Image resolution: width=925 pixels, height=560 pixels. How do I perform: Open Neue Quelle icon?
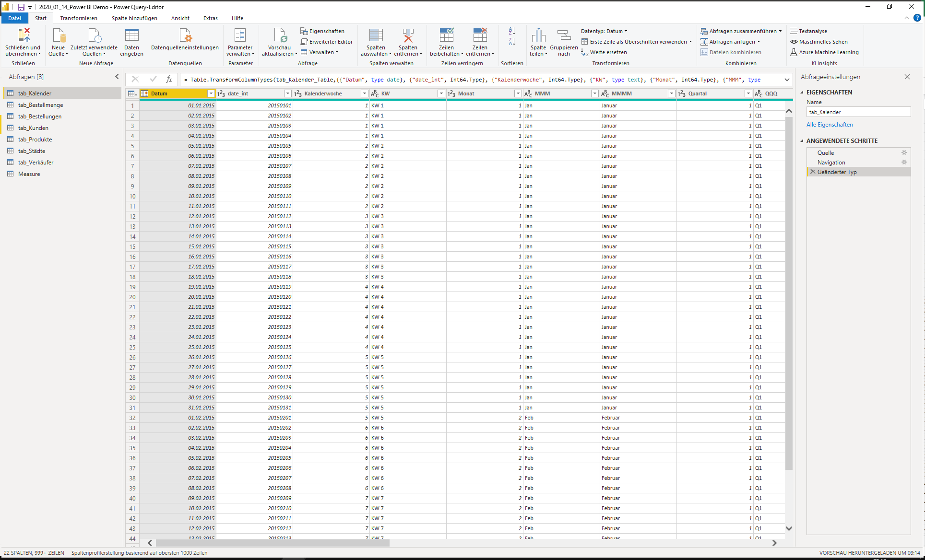pos(59,35)
